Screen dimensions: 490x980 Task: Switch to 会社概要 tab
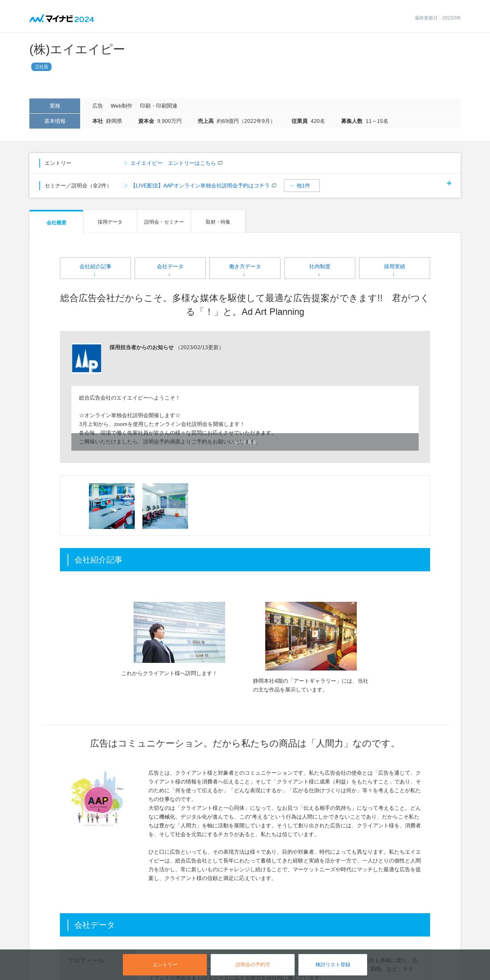point(56,222)
